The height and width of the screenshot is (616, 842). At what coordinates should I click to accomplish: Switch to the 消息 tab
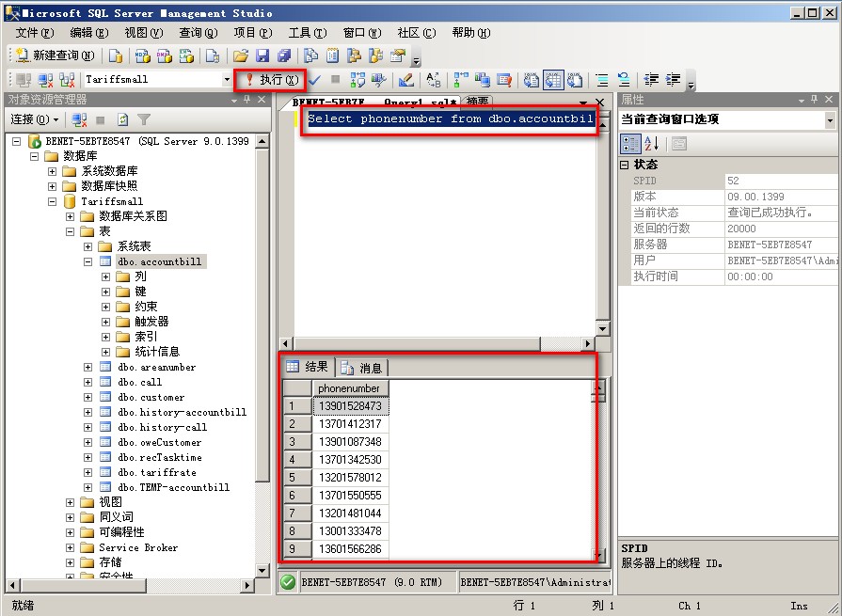pos(361,368)
